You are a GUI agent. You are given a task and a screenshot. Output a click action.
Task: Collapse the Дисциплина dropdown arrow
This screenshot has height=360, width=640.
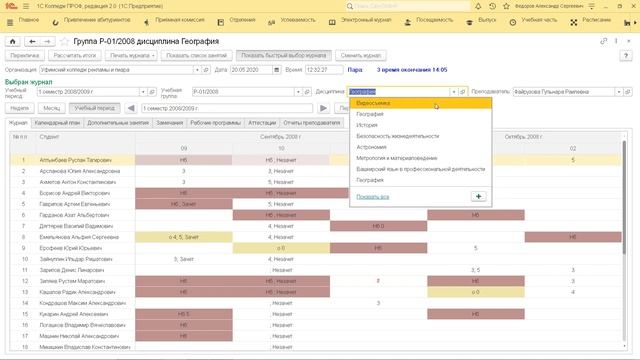[454, 92]
